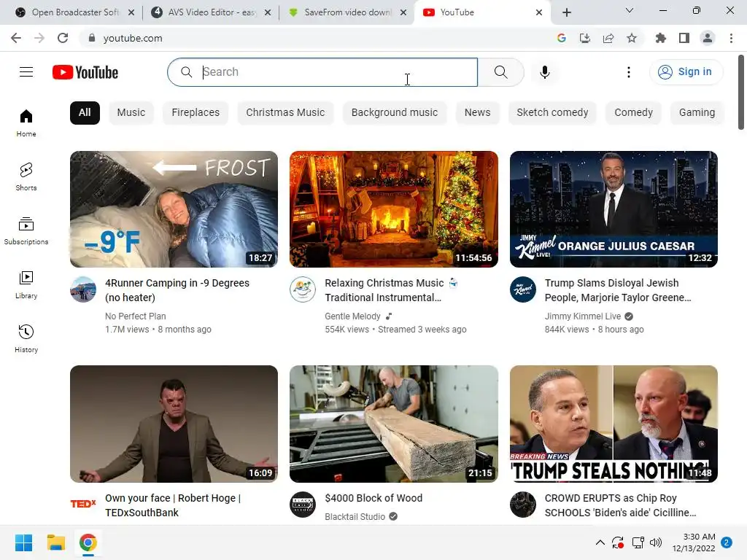Open 'Trump Slams Disloyal Jewish People' title
Image resolution: width=747 pixels, height=560 pixels.
tap(617, 290)
